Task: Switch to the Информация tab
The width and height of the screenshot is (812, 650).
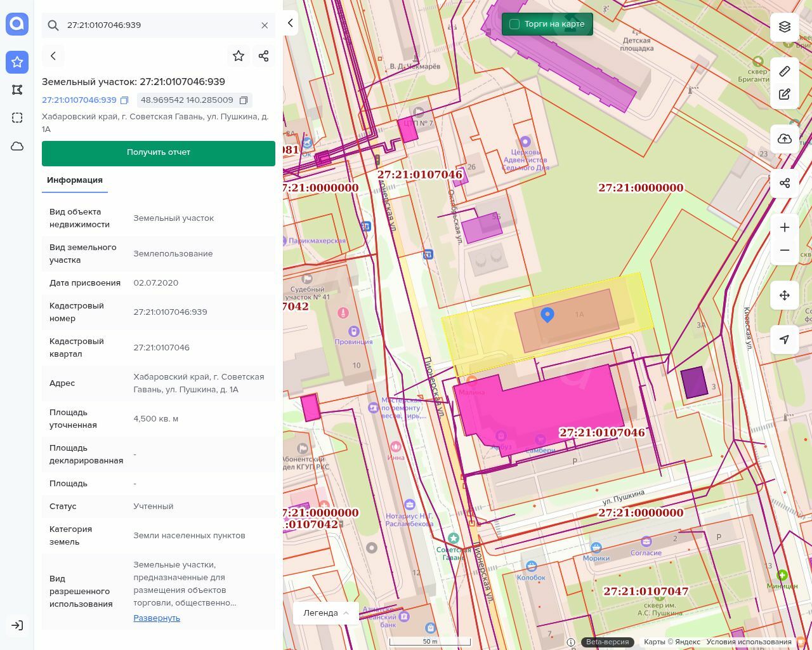Action: 75,180
